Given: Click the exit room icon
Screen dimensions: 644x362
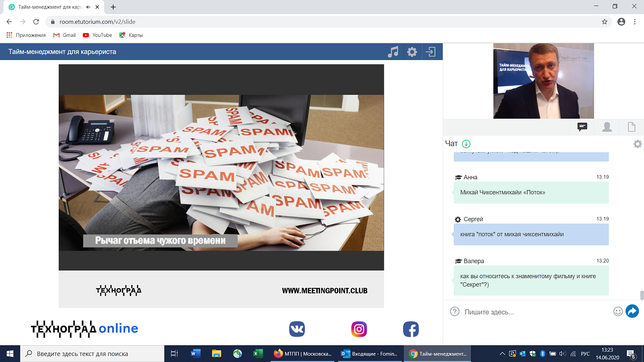Looking at the screenshot, I should coord(431,52).
